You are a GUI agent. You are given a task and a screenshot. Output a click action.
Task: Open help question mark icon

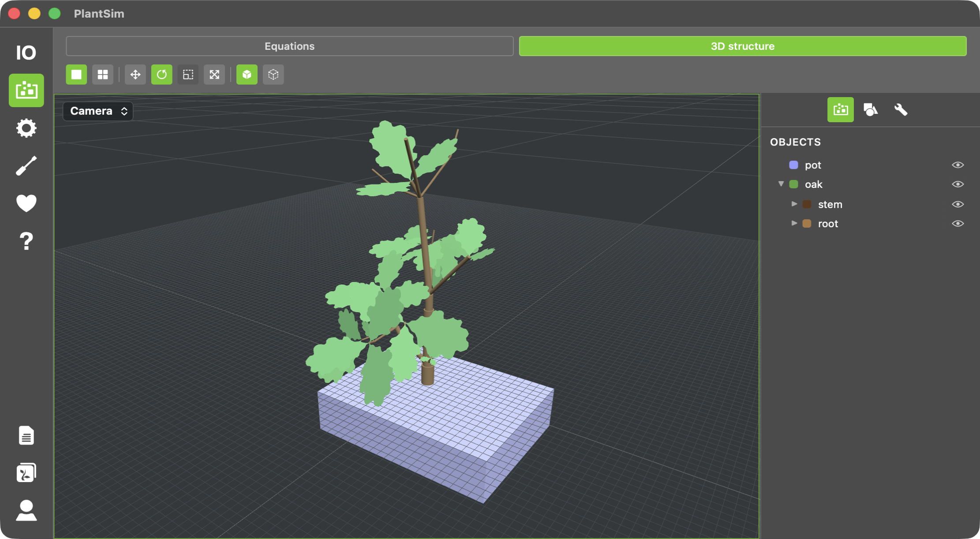pos(26,241)
